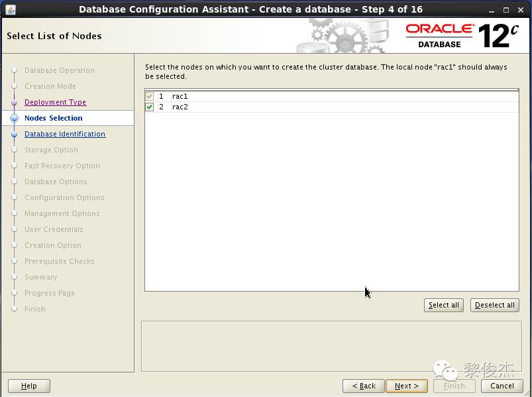The height and width of the screenshot is (397, 532).
Task: Maximize the Database Configuration Assistant window
Action: click(x=506, y=10)
